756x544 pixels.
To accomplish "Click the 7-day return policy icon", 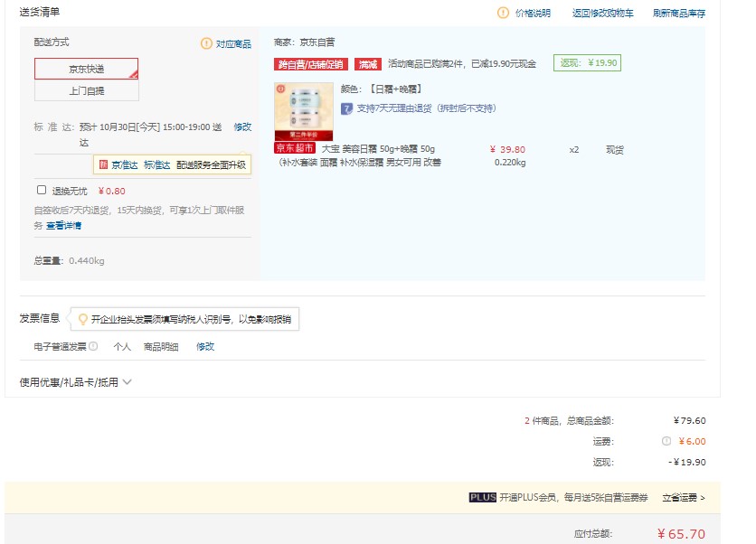I will [x=346, y=109].
